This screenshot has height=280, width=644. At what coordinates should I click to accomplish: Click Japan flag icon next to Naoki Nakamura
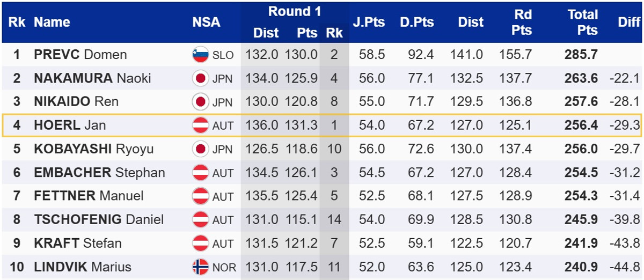[x=200, y=78]
